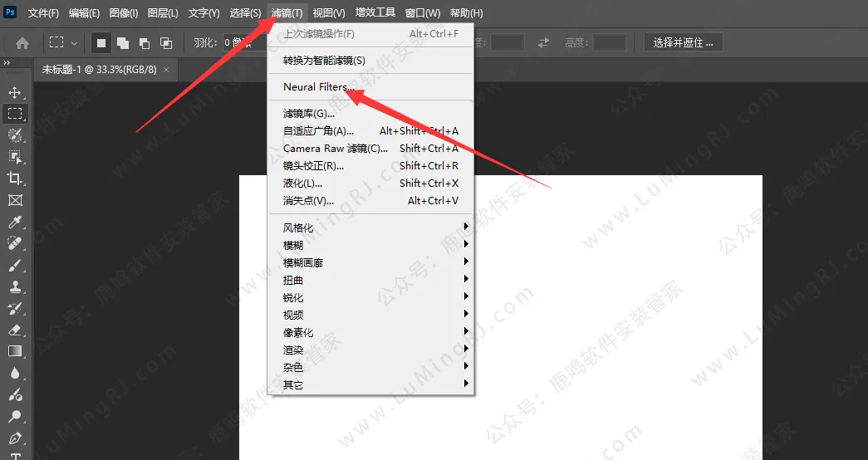The image size is (868, 460).
Task: Click the swap width and height icon
Action: click(543, 42)
